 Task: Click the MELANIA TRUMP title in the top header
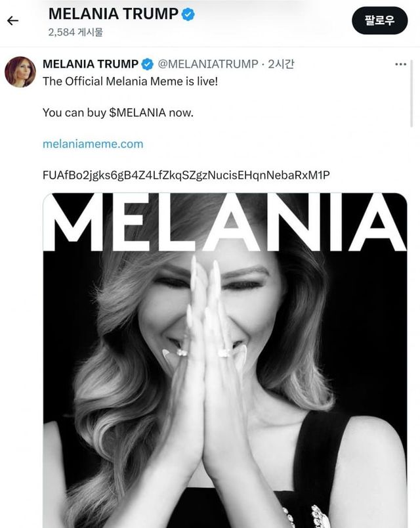(x=113, y=14)
